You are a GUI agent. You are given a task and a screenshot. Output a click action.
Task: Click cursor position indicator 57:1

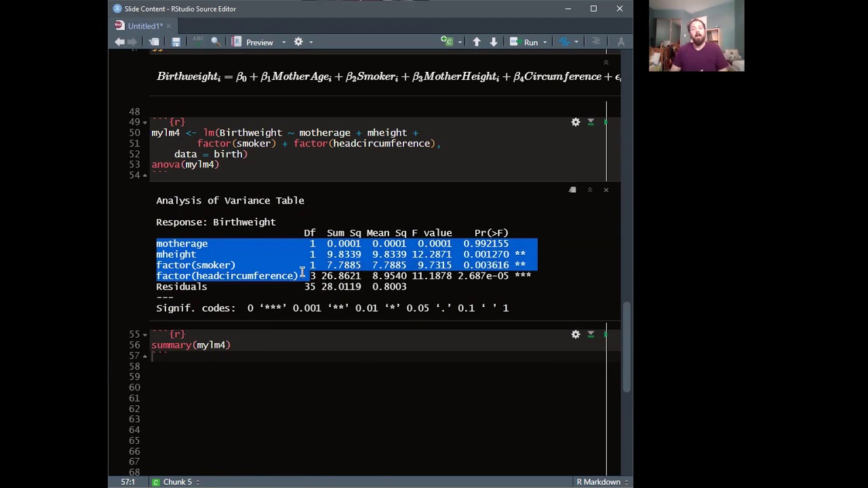tap(127, 482)
